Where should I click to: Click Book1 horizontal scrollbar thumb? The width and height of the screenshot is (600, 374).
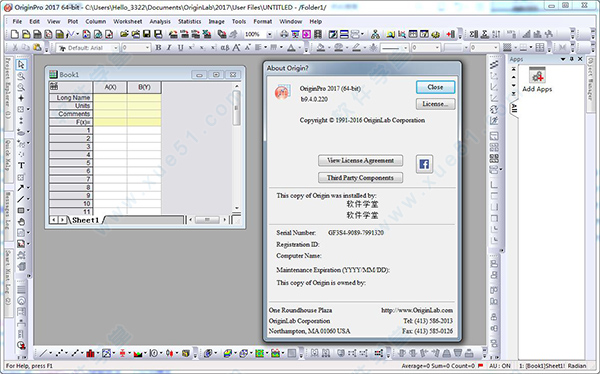(207, 220)
